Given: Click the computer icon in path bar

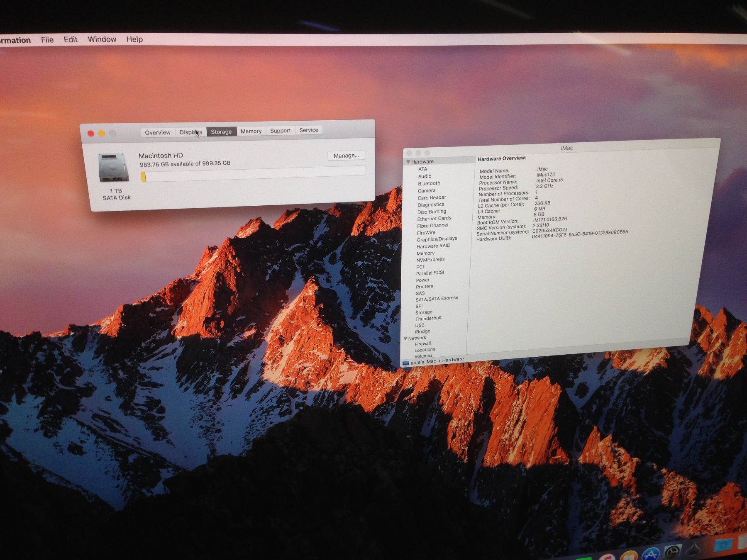Looking at the screenshot, I should [405, 363].
